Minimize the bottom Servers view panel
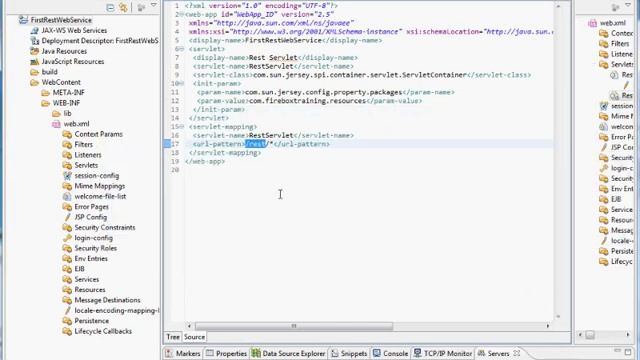This screenshot has width=640, height=360. pyautogui.click(x=618, y=351)
